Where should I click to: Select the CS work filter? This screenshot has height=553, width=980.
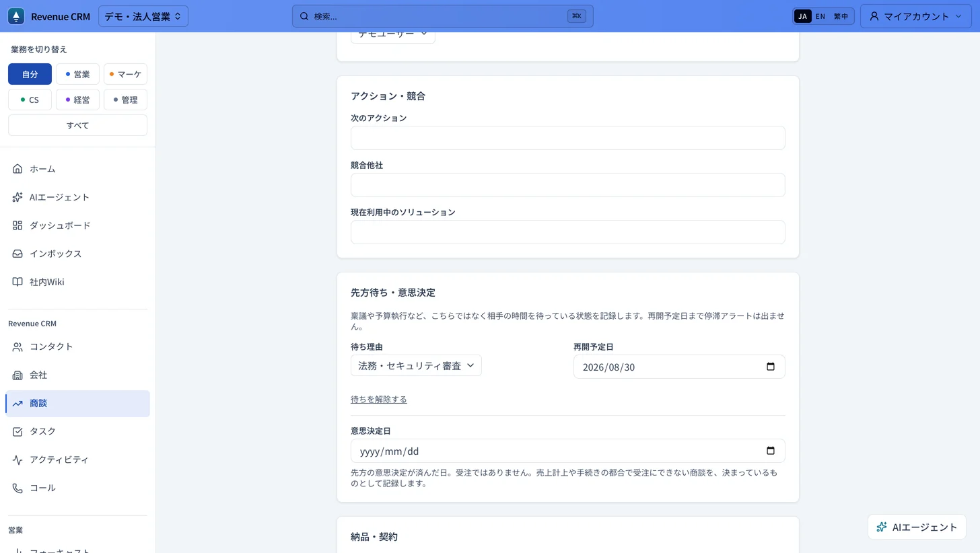pos(30,100)
